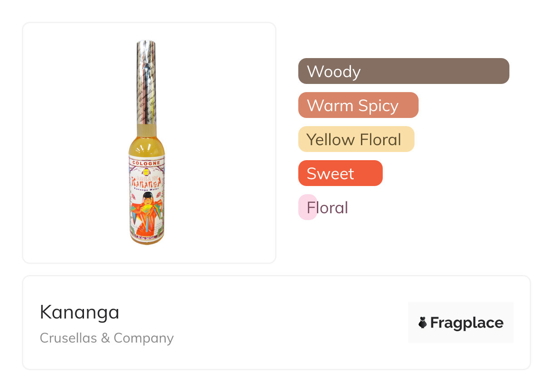Screen dimensions: 553x392
Task: Select the brown Woody accord bar
Action: coord(404,71)
